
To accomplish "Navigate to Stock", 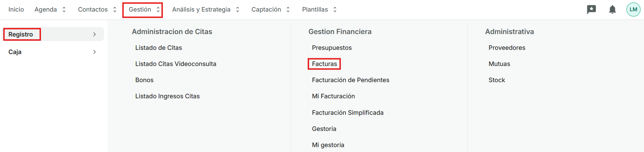I will pyautogui.click(x=497, y=80).
